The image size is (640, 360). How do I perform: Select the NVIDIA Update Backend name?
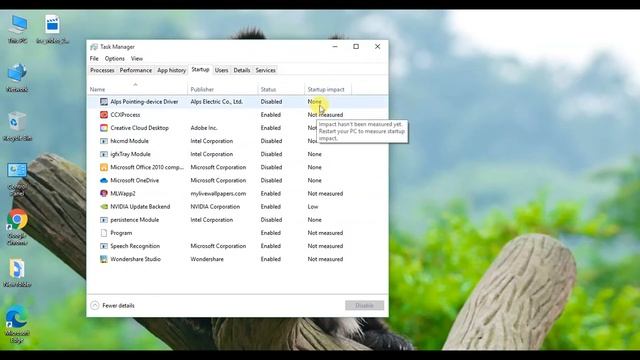[140, 207]
